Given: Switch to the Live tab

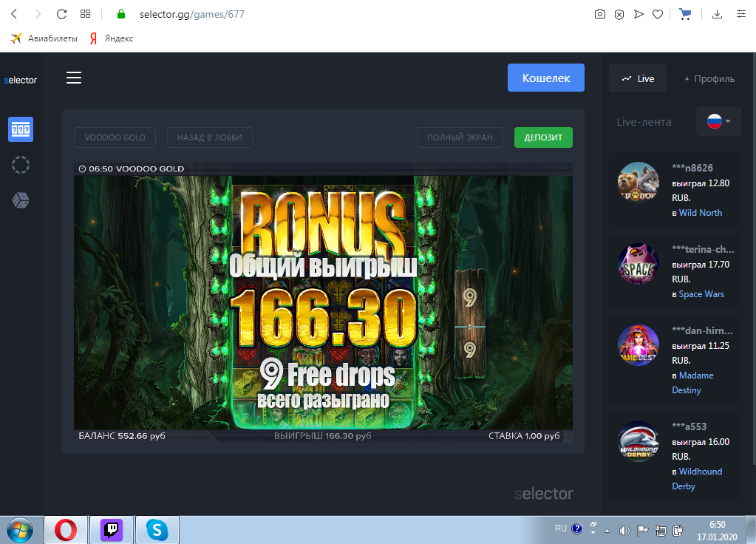Looking at the screenshot, I should [638, 78].
